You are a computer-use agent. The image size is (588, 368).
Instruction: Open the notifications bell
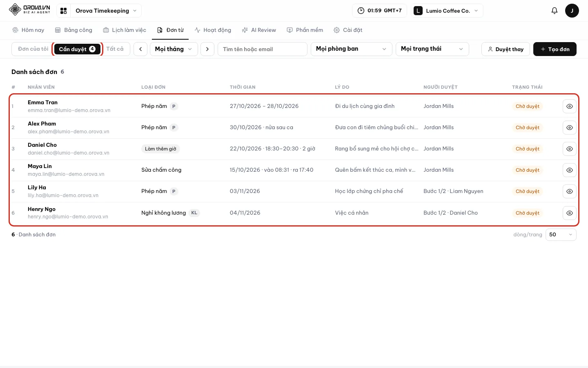[554, 11]
